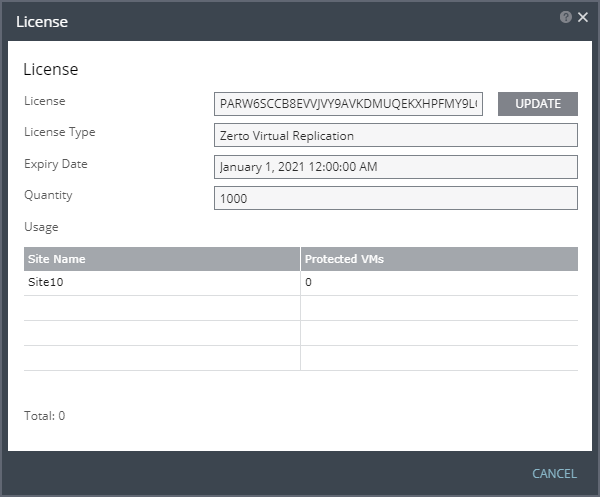Select the Site10 table row
This screenshot has width=600, height=497.
click(301, 283)
